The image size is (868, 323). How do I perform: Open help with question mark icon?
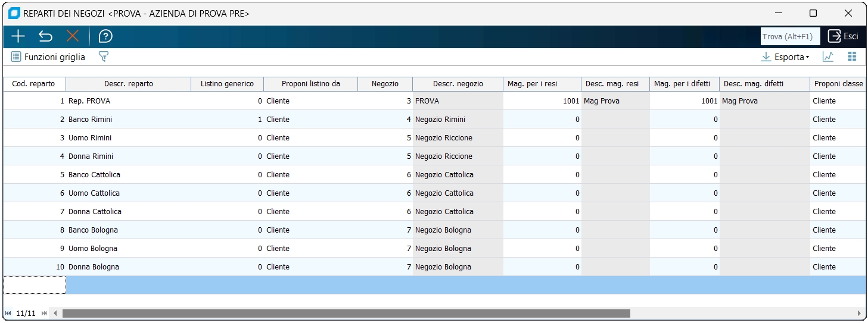coord(105,36)
